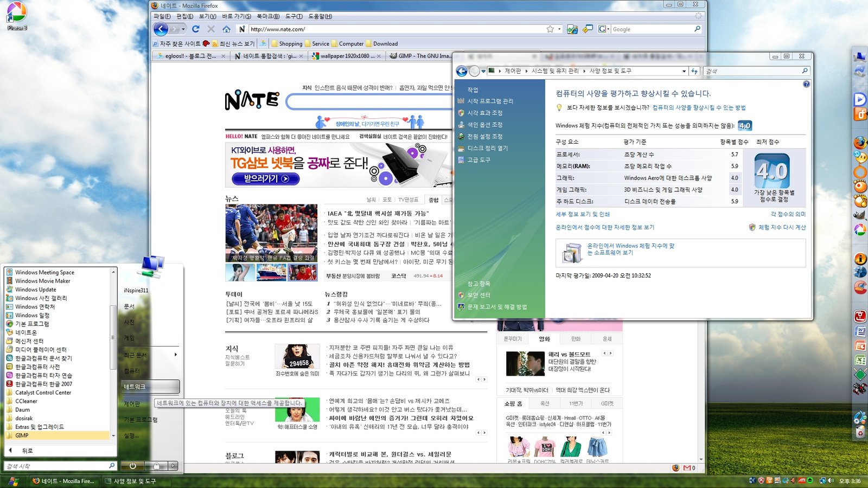Open the GIMP folder in the Start menu
Screen dimensions: 868x488
tap(22, 435)
